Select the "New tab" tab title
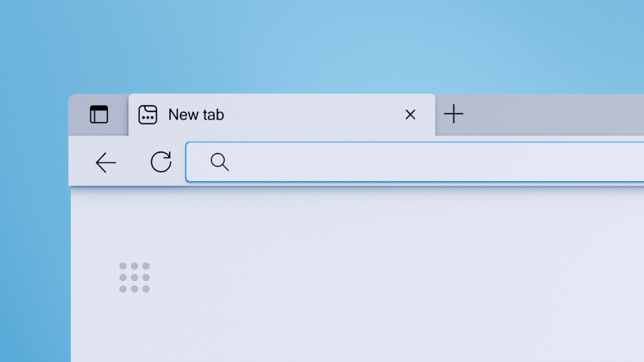Screen dimensions: 644x362 pyautogui.click(x=196, y=114)
